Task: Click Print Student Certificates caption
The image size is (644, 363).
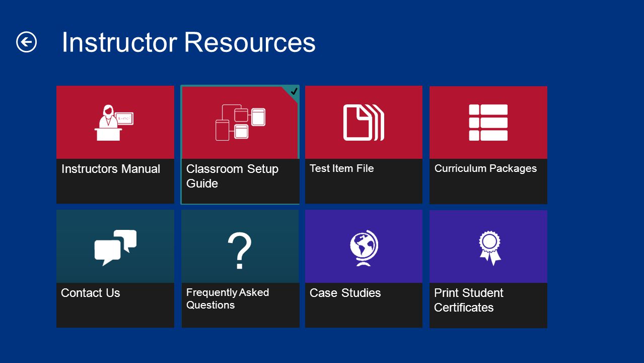Action: (x=469, y=300)
